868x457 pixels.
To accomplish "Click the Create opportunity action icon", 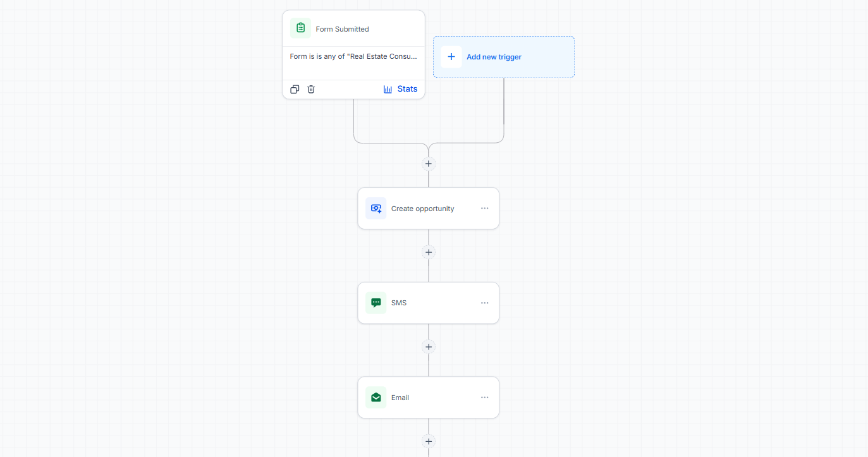I will point(376,209).
